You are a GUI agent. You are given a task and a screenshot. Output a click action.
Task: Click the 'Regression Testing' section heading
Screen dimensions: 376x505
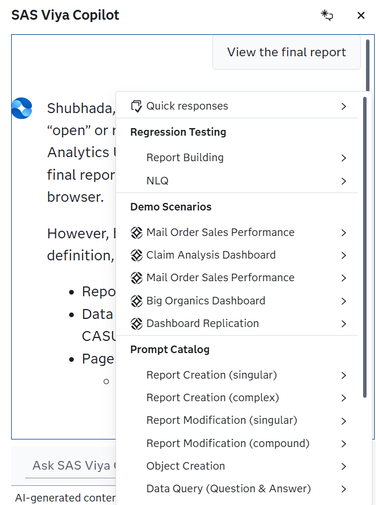[x=178, y=132]
